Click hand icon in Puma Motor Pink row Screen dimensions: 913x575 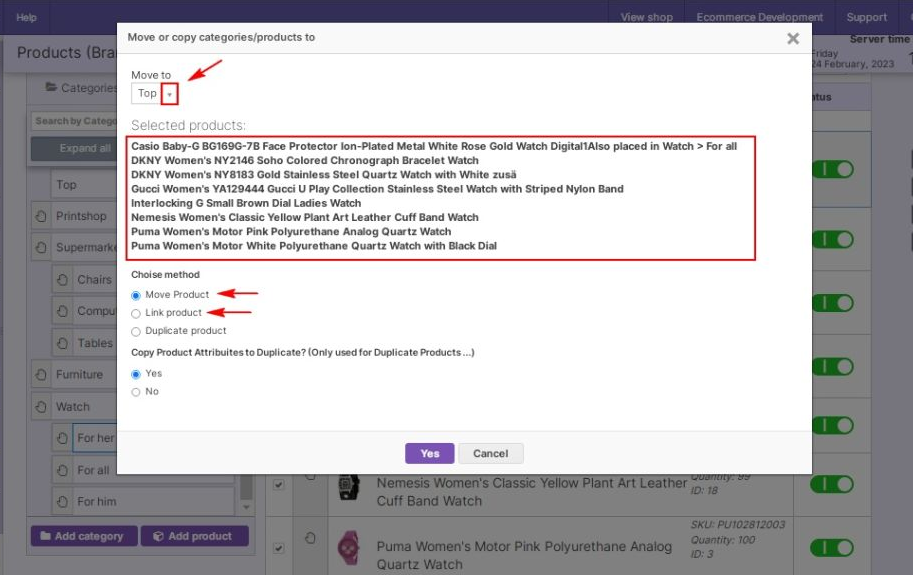[310, 538]
